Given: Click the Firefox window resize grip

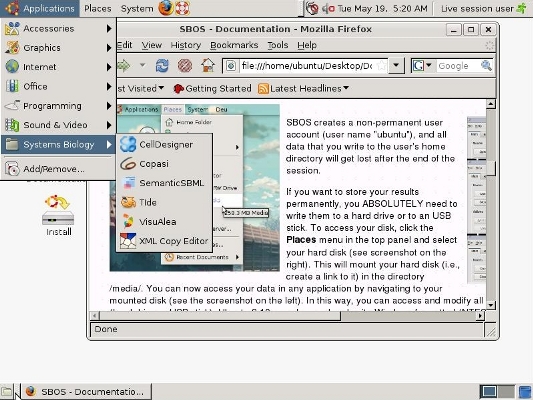Looking at the screenshot, I should pos(491,331).
